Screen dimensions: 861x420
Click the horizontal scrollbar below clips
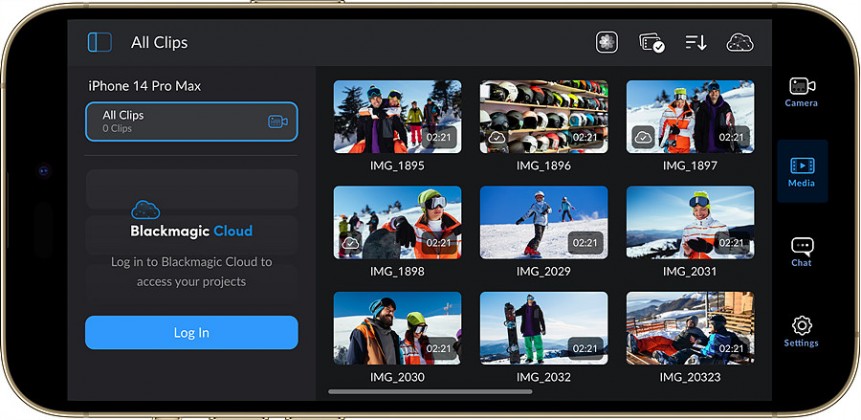pos(430,392)
